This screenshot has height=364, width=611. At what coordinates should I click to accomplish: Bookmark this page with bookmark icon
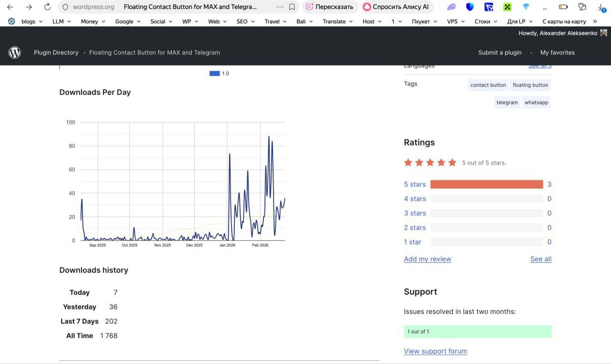(292, 7)
